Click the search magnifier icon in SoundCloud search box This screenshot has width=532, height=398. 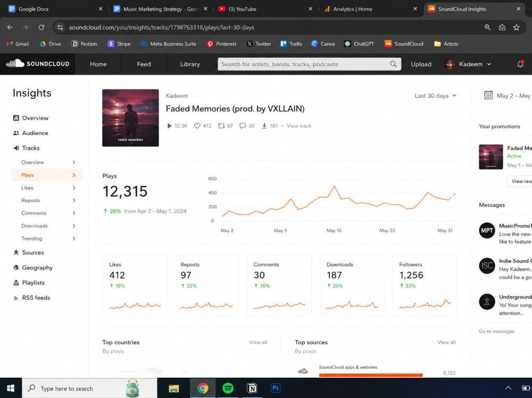(393, 64)
